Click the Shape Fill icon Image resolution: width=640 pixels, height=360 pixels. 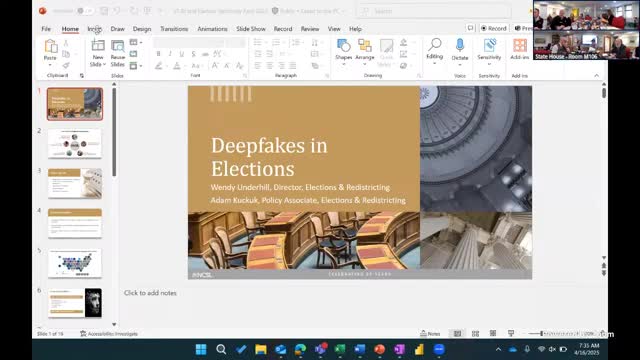(x=403, y=43)
